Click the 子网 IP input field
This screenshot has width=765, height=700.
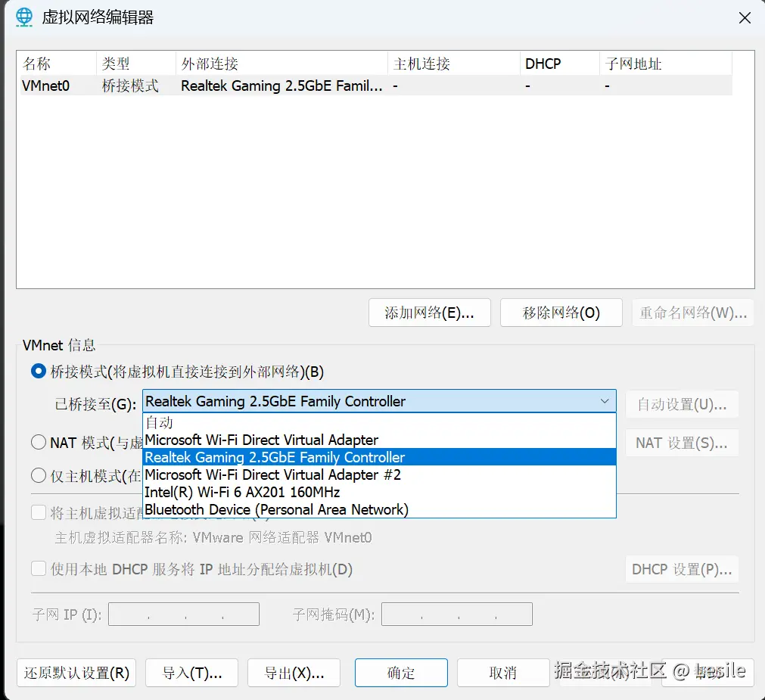pyautogui.click(x=183, y=614)
